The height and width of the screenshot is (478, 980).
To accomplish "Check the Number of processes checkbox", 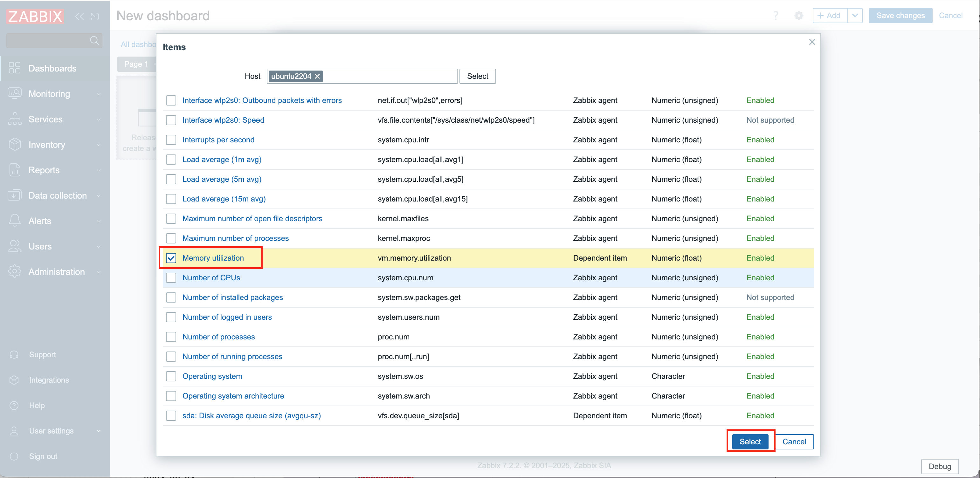I will (171, 337).
